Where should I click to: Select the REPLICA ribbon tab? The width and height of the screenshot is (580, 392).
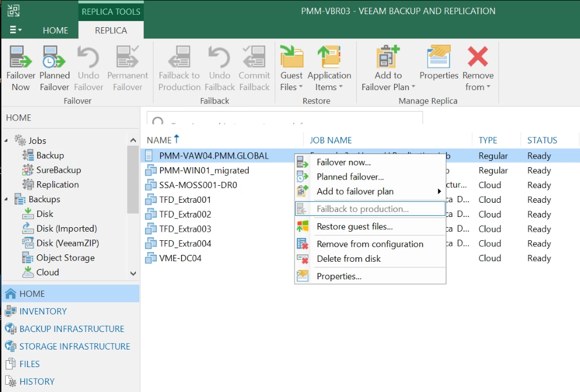[x=111, y=31]
